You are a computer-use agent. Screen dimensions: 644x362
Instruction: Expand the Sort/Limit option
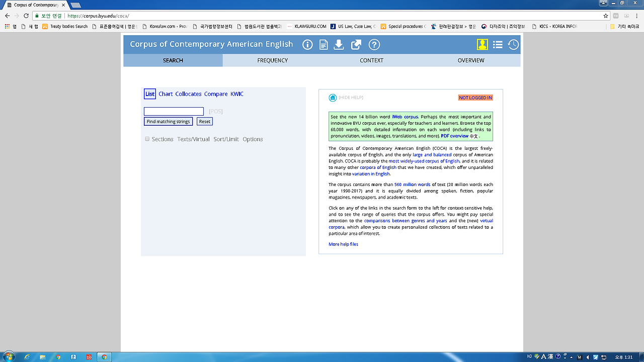pyautogui.click(x=226, y=139)
